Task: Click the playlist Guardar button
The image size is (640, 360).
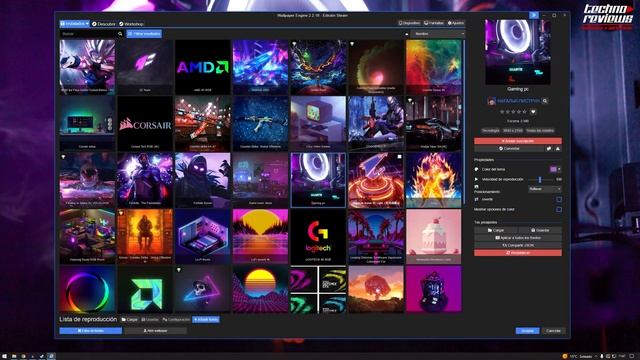Action: [150, 320]
